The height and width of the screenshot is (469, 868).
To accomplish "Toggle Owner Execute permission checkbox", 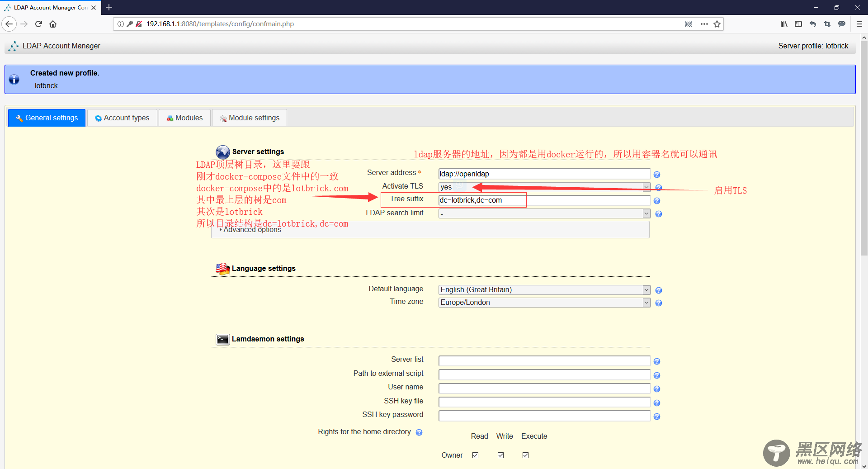I will pyautogui.click(x=525, y=455).
